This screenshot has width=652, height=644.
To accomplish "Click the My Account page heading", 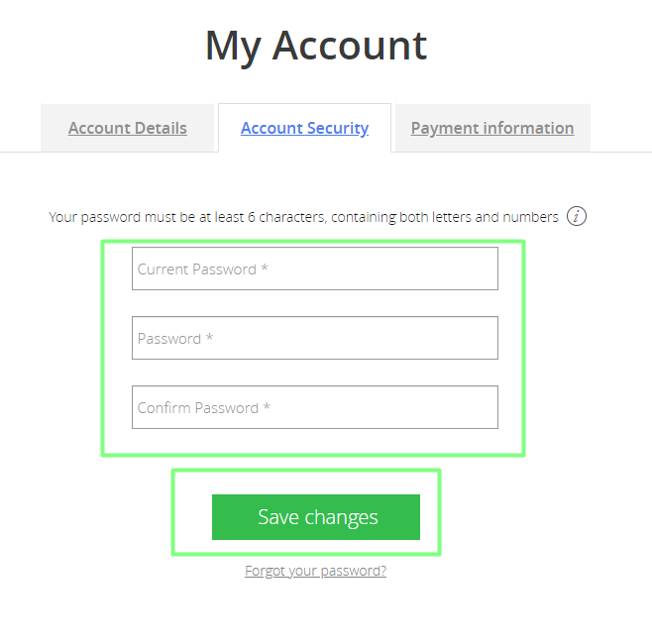I will click(316, 47).
